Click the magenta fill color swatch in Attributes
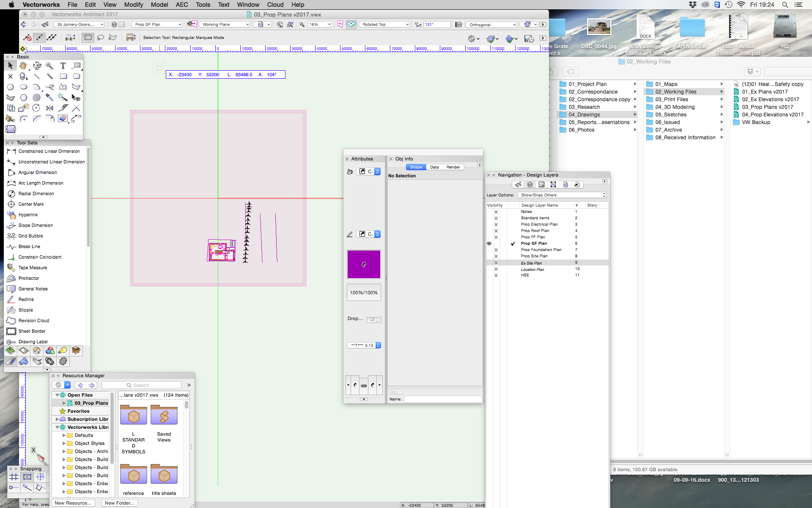812x508 pixels. pos(364,264)
